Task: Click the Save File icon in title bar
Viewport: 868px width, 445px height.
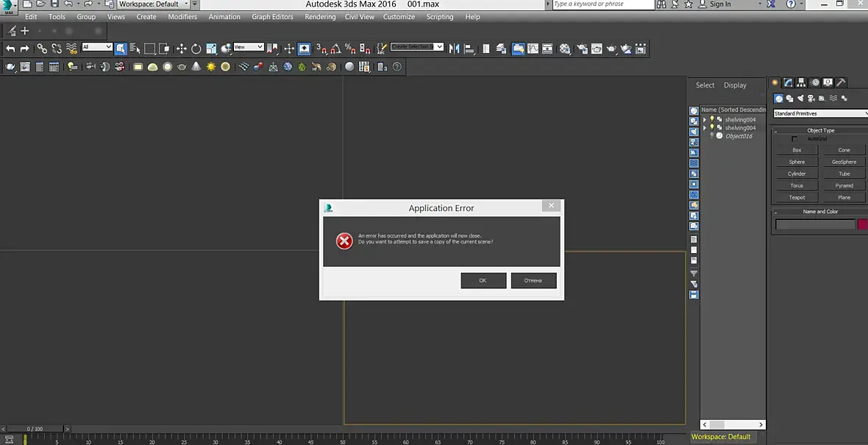Action: tap(54, 4)
